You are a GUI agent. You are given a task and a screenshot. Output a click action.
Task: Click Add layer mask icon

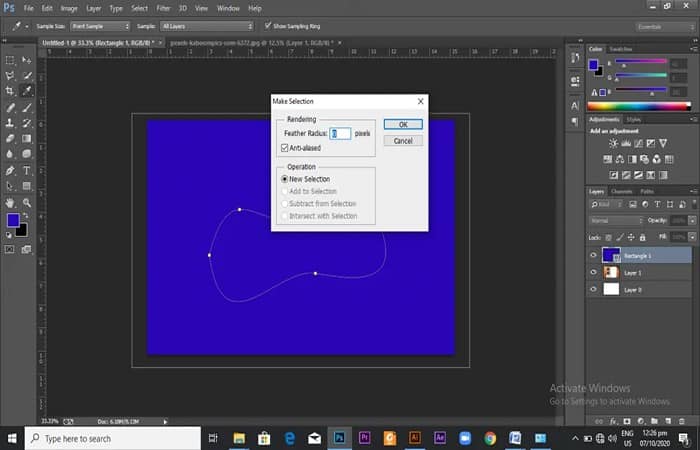pos(627,421)
